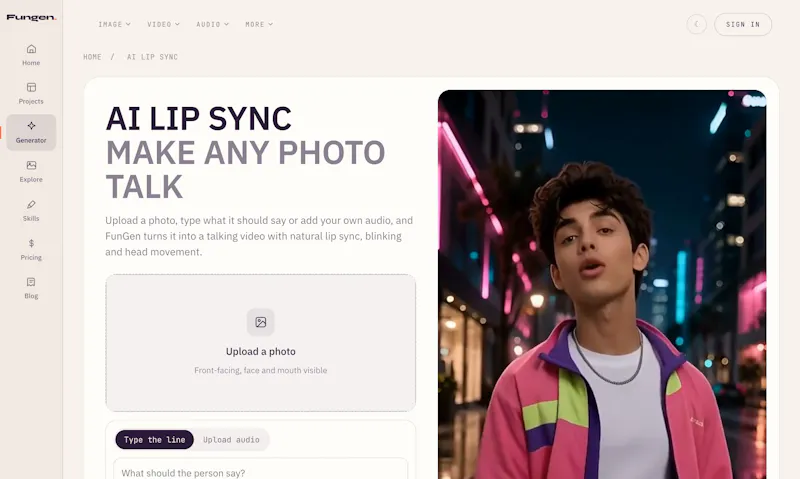The width and height of the screenshot is (800, 479).
Task: Open Home from sidebar icon
Action: [x=31, y=49]
